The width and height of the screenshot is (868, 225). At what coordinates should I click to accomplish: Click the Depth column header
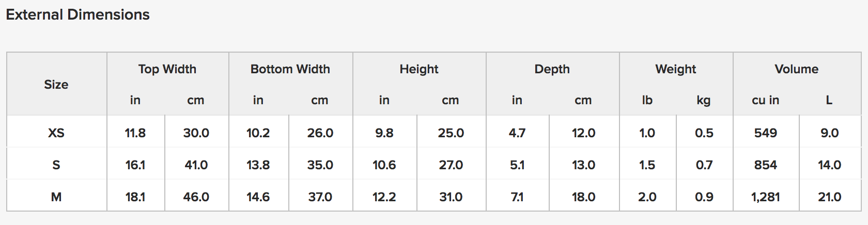552,69
